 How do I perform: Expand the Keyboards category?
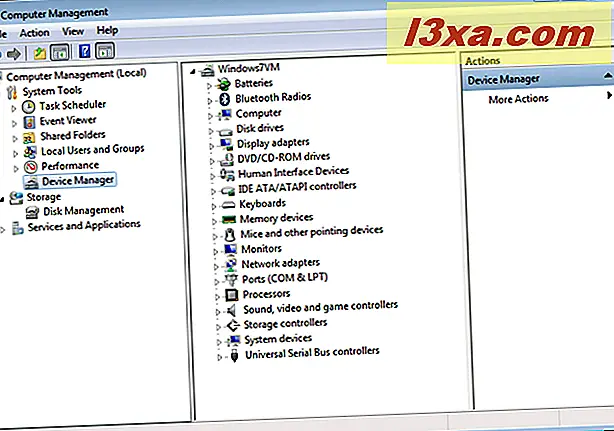coord(214,206)
